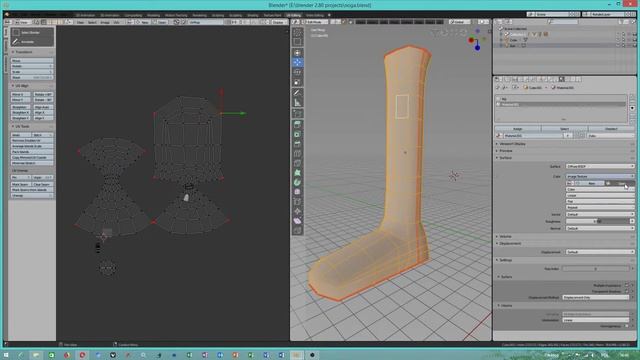Select the Edge Slide tool
640x360 pixels.
[298, 202]
